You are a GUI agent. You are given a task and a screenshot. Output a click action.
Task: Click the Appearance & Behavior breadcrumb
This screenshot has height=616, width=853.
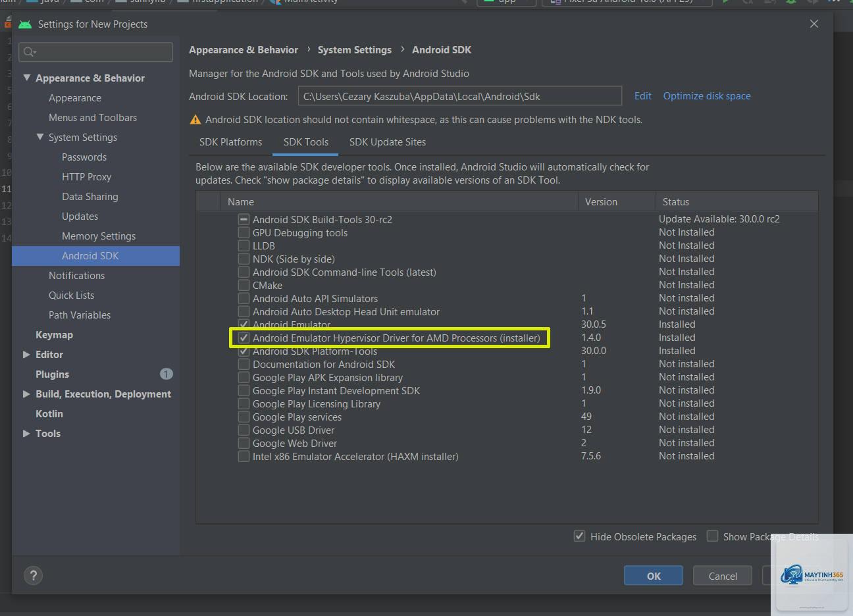[x=244, y=50]
